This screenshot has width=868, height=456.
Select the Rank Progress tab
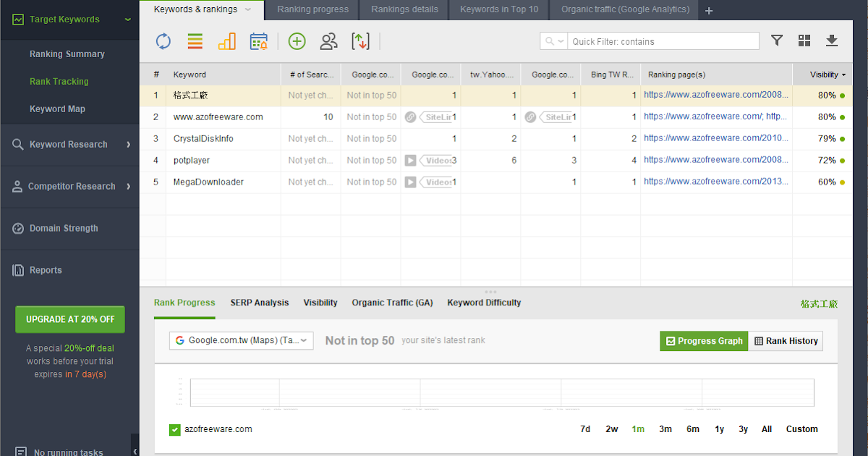[x=184, y=303]
